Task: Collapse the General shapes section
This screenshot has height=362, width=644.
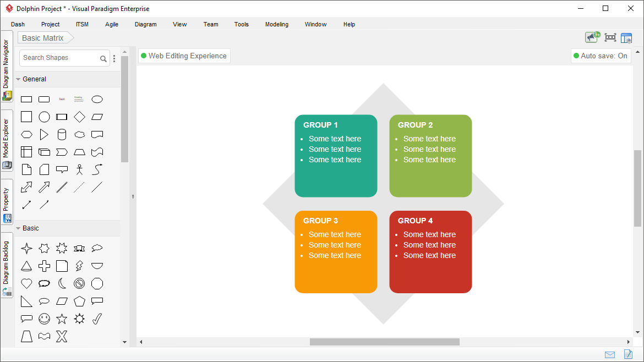Action: (18, 79)
